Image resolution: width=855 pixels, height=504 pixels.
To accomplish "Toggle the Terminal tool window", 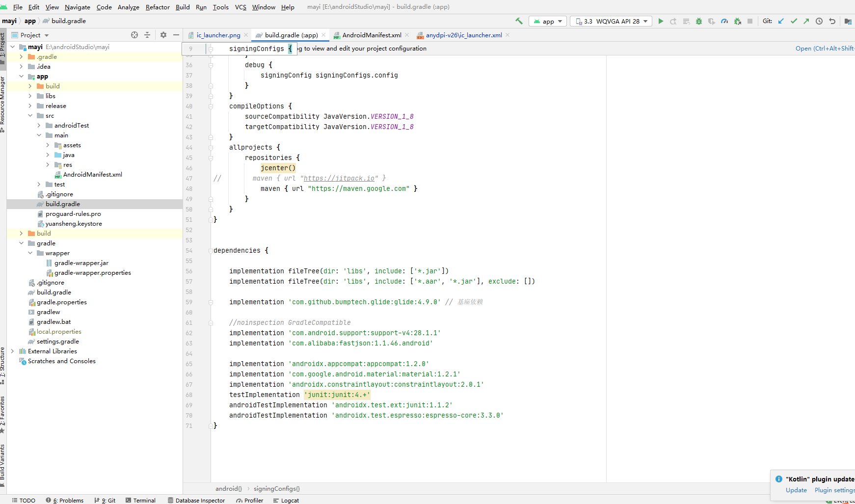I will point(140,500).
